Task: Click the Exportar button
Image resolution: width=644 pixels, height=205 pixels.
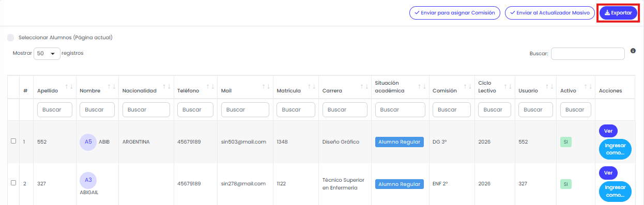Action: (x=618, y=13)
